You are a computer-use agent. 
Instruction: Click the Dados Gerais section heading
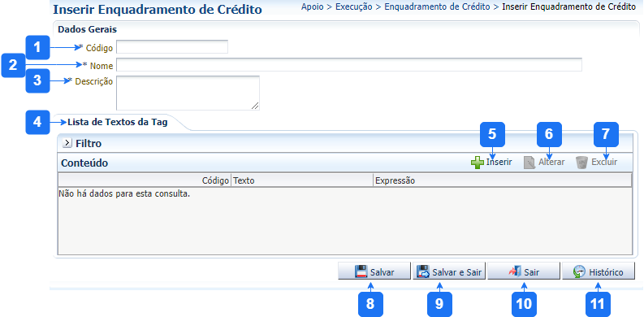point(87,29)
